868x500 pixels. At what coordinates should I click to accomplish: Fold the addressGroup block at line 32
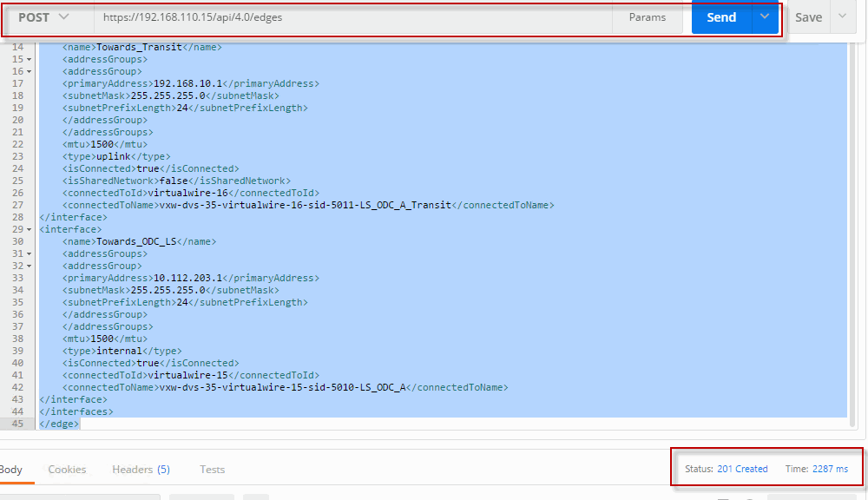coord(31,266)
